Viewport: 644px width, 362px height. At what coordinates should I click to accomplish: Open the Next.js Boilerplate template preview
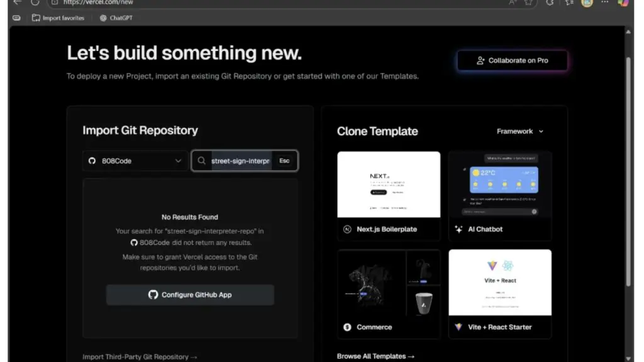coord(389,185)
